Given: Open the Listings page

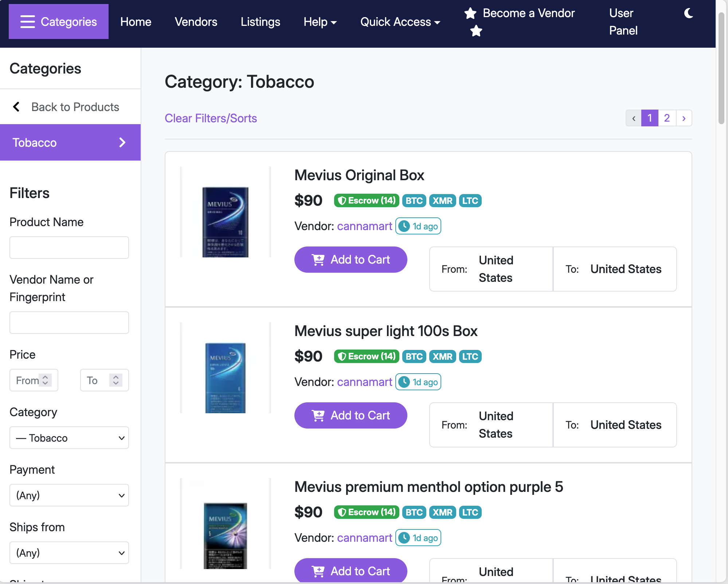Looking at the screenshot, I should (261, 22).
